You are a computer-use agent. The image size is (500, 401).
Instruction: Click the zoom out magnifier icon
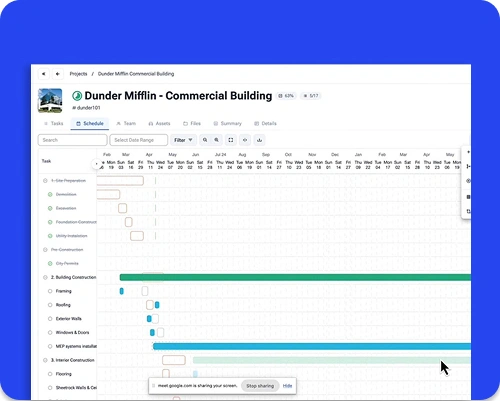tap(205, 140)
